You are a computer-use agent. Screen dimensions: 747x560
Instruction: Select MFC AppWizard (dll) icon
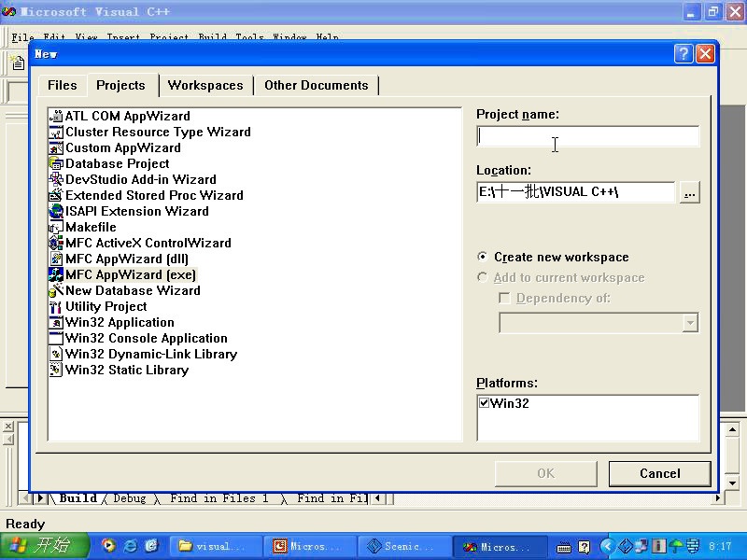pyautogui.click(x=56, y=259)
